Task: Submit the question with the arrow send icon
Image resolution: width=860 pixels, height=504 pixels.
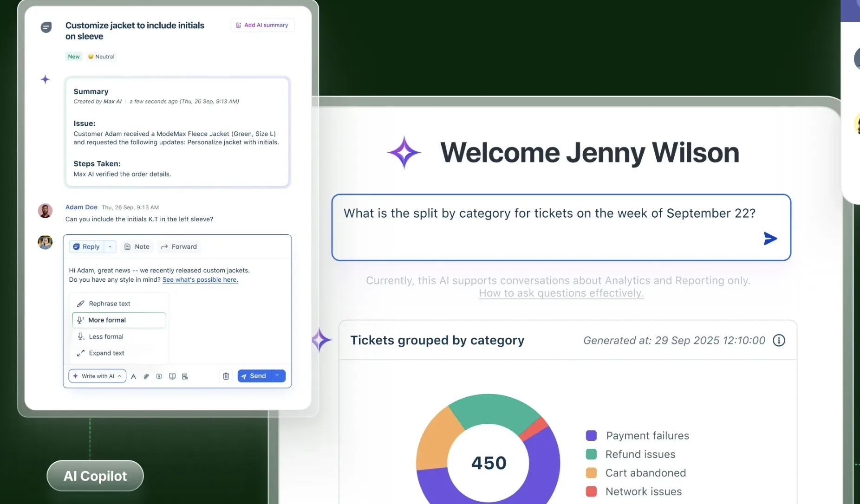Action: [770, 239]
